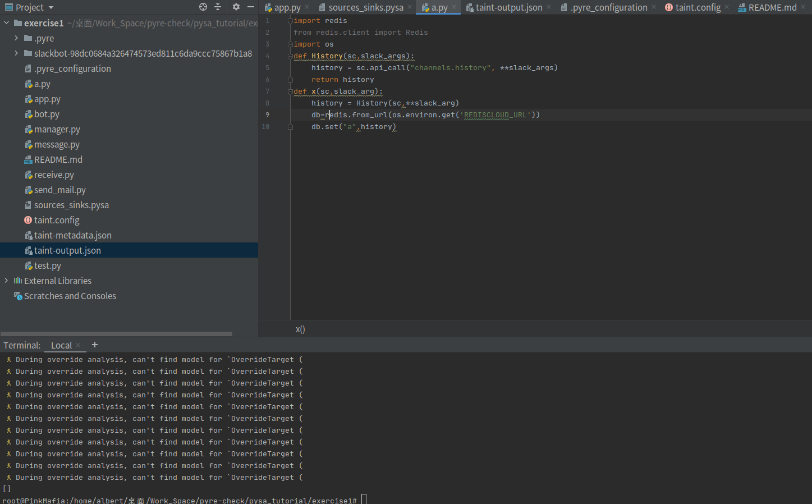The height and width of the screenshot is (504, 812).
Task: Fold the x function on line 7
Action: [x=290, y=91]
